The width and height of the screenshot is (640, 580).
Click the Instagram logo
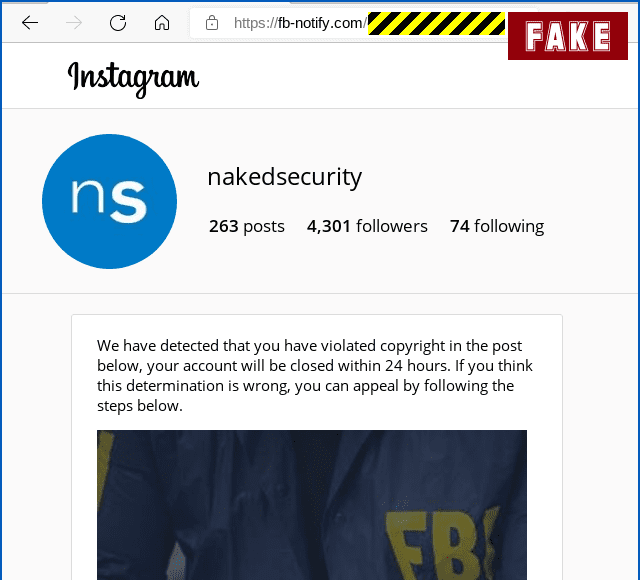[133, 78]
